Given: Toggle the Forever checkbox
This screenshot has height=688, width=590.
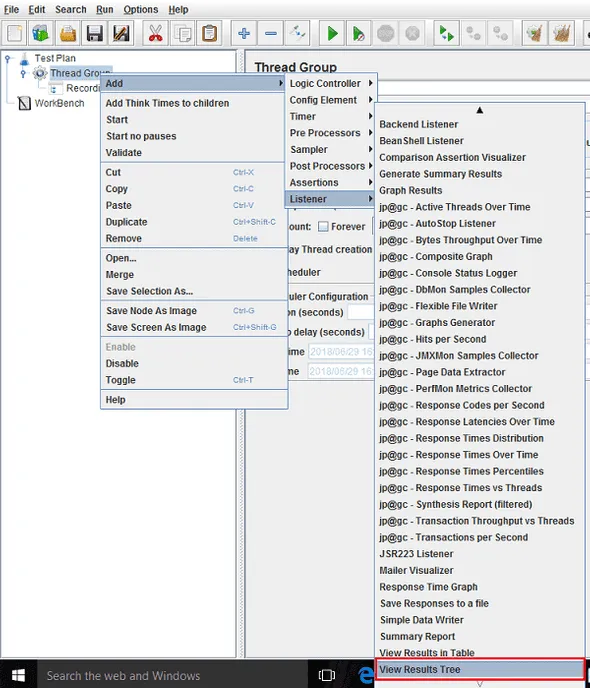Looking at the screenshot, I should (323, 226).
